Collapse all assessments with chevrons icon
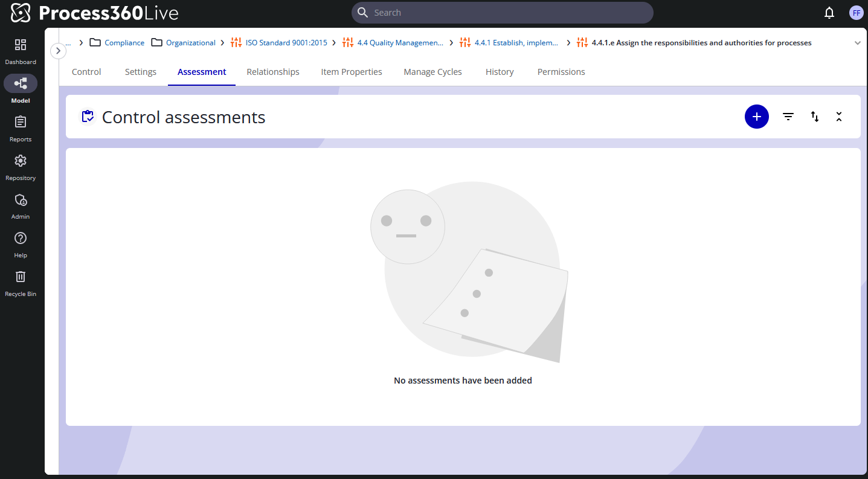This screenshot has width=868, height=479. [839, 117]
